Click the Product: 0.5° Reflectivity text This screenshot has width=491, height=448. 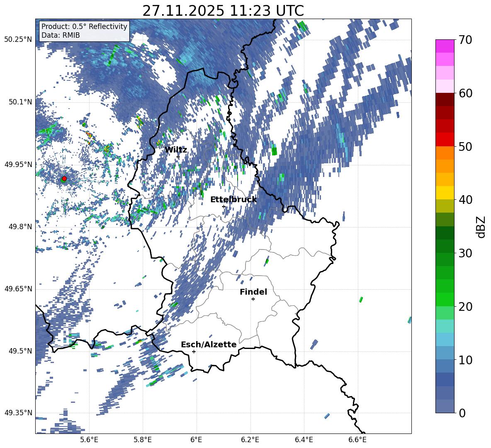point(84,27)
